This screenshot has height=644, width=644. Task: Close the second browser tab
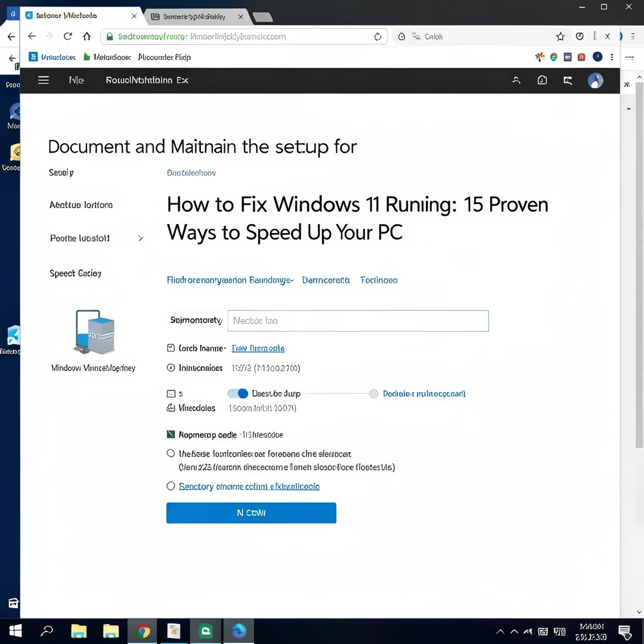241,17
